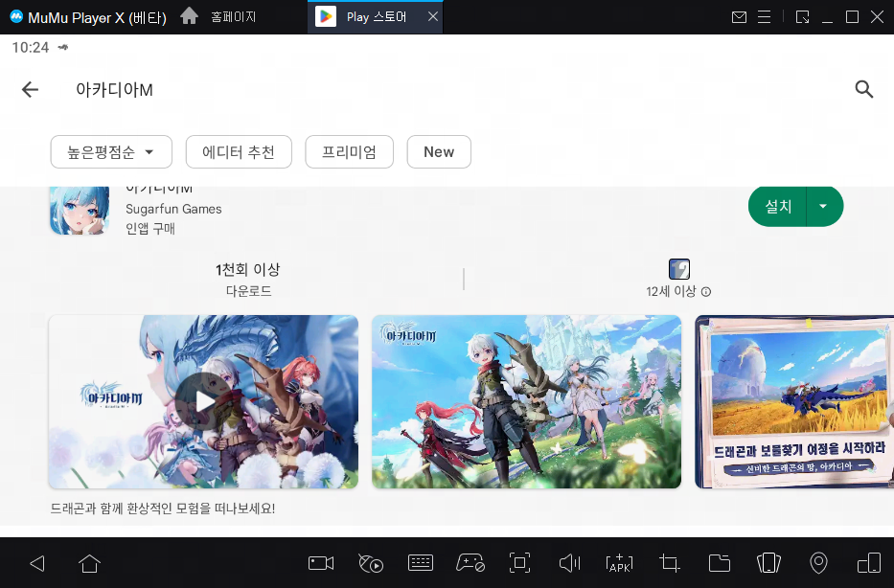Open gamepad controller settings

(470, 563)
